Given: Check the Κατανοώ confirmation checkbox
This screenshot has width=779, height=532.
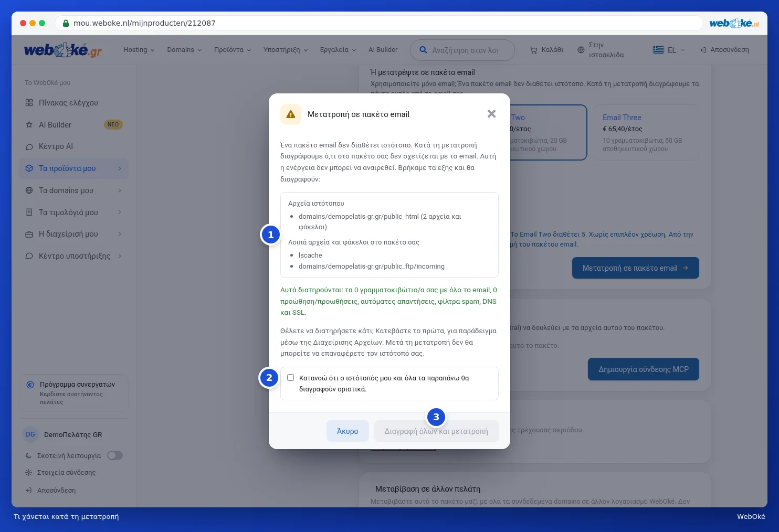Looking at the screenshot, I should (x=290, y=378).
